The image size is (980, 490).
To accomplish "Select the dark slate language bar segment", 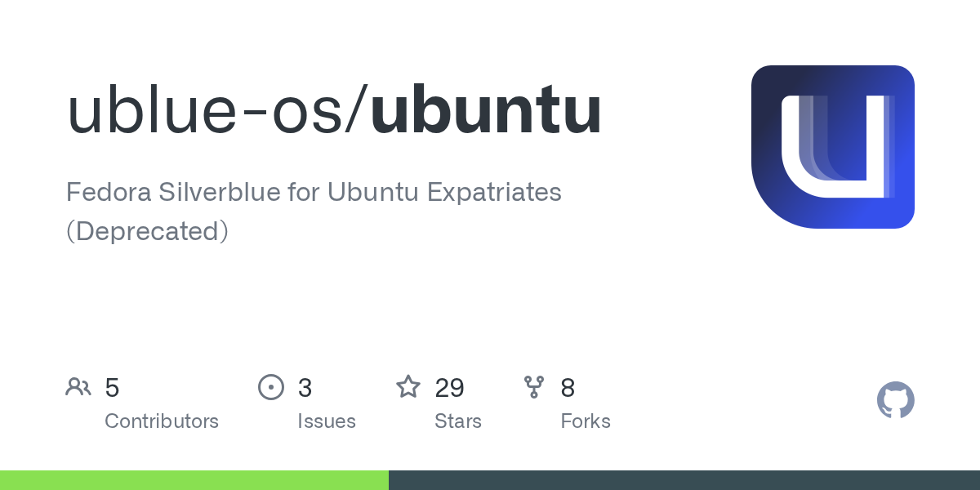I will click(x=684, y=480).
